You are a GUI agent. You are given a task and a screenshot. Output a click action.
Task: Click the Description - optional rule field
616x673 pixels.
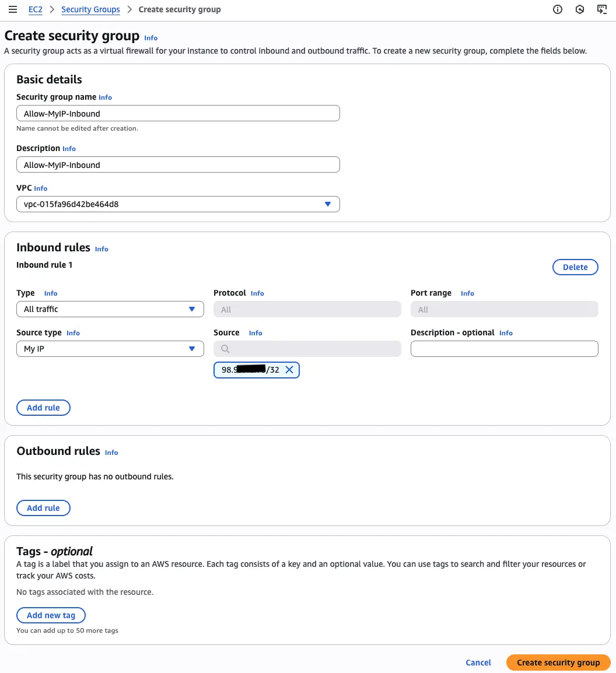pyautogui.click(x=504, y=349)
